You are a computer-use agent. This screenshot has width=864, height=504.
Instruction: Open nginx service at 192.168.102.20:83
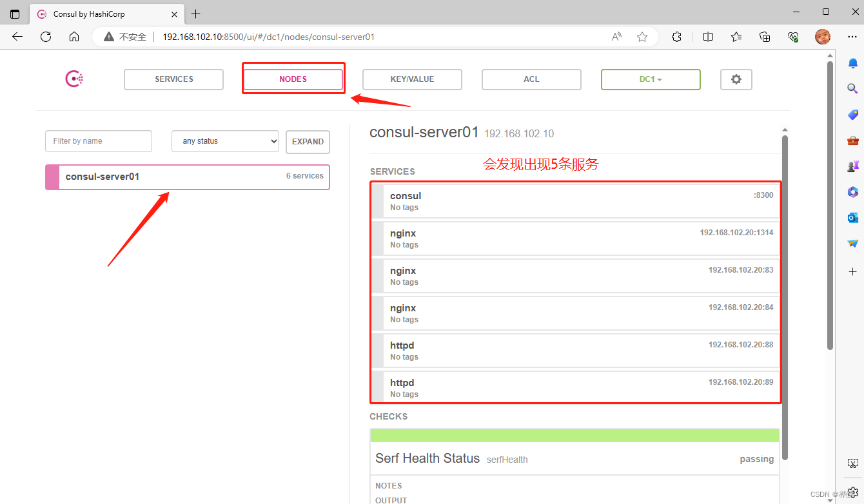point(575,276)
